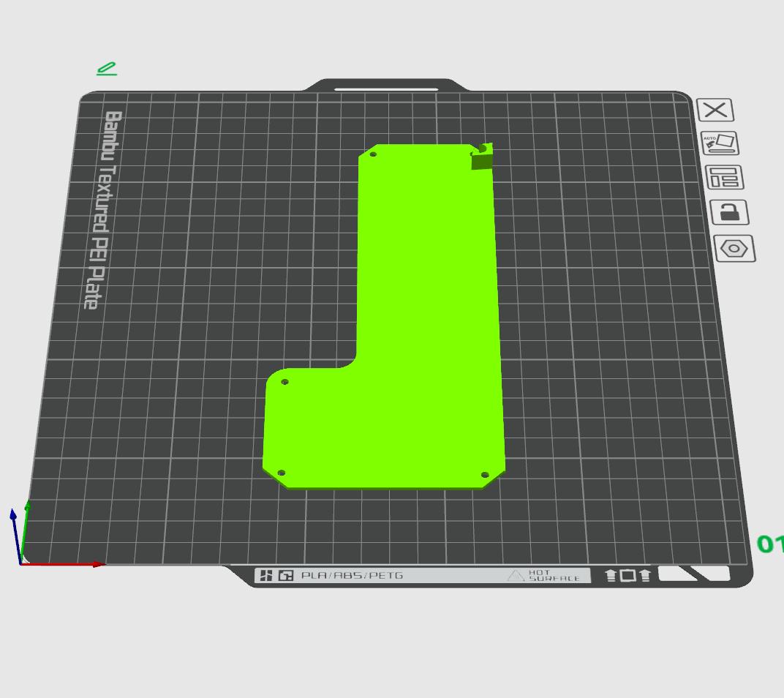Open plate settings hexagon icon
784x698 pixels.
pyautogui.click(x=734, y=249)
